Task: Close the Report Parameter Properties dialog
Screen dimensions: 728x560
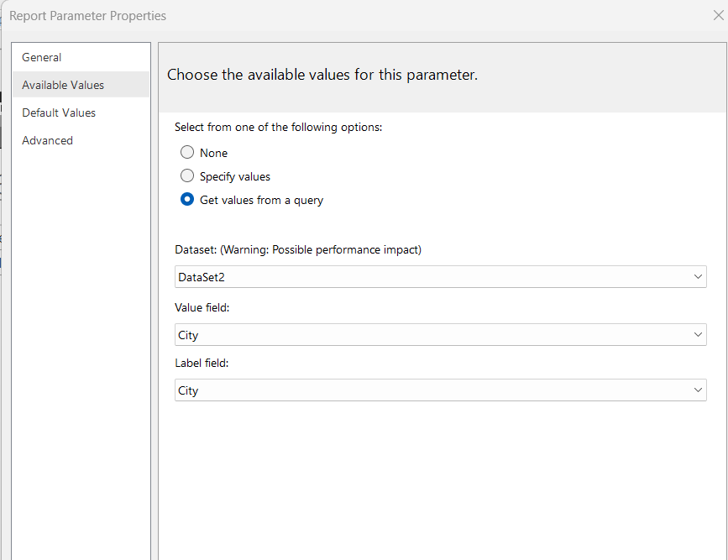Action: [718, 15]
